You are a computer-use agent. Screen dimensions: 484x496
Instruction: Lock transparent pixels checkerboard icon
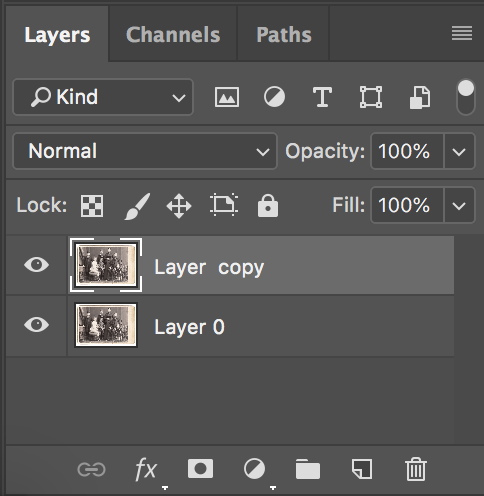(92, 206)
